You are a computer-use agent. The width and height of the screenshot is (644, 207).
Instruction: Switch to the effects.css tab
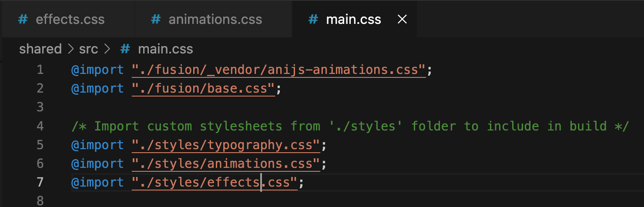pos(70,20)
